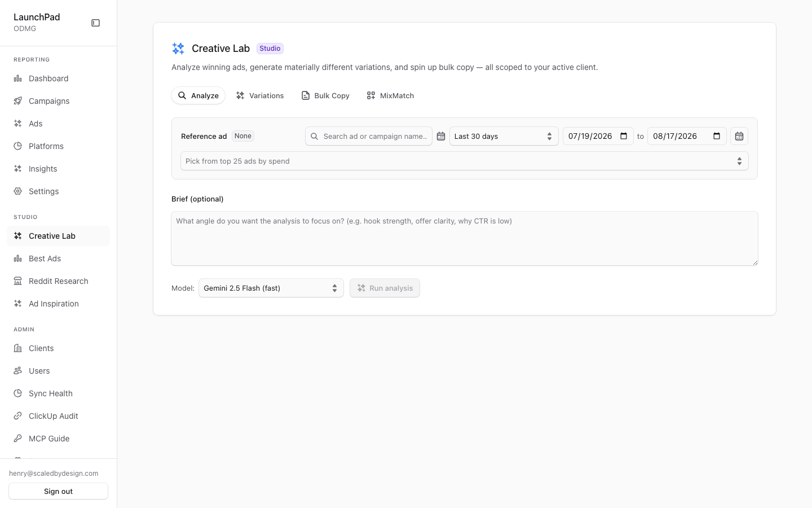Click the Search ad or campaign name field
Image resolution: width=812 pixels, height=508 pixels.
click(x=369, y=136)
